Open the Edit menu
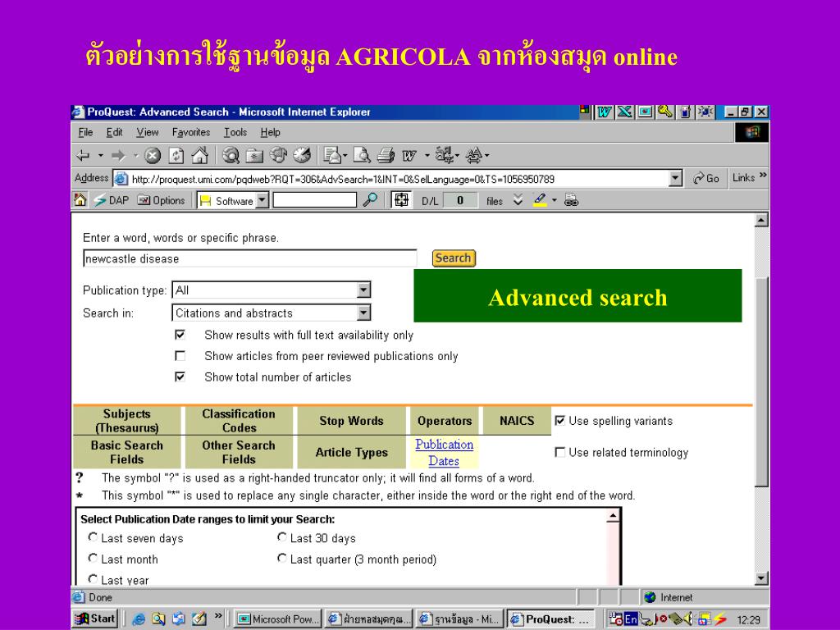 point(114,132)
